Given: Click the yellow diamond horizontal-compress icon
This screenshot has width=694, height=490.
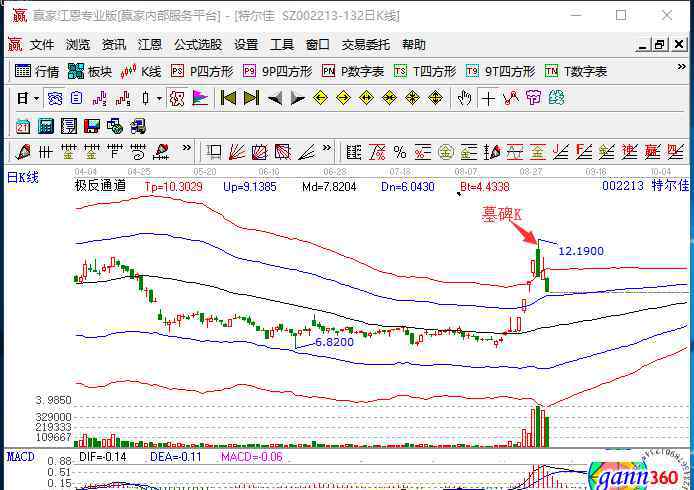Looking at the screenshot, I should (389, 98).
